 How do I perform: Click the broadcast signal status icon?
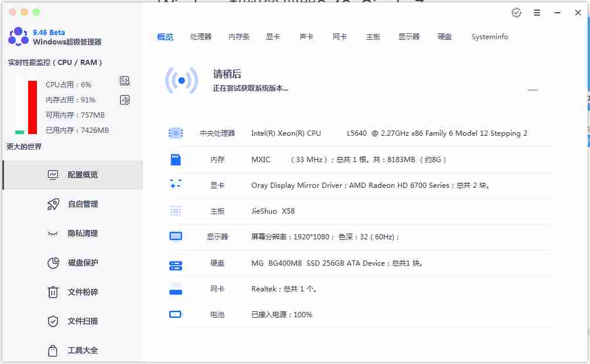click(182, 80)
